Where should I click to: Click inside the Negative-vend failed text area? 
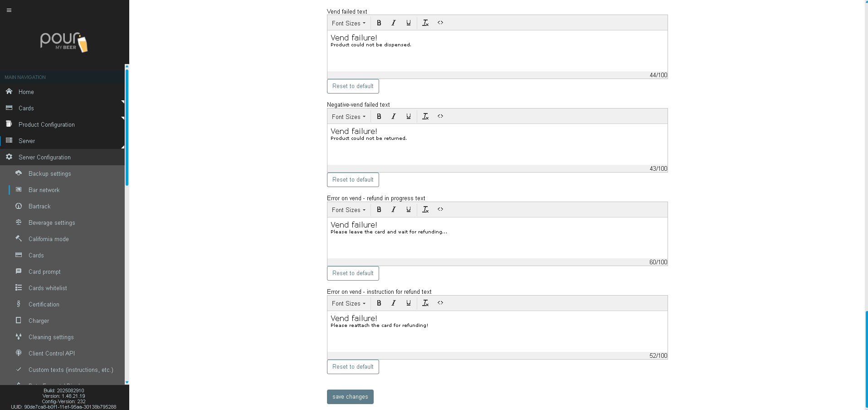(x=497, y=150)
